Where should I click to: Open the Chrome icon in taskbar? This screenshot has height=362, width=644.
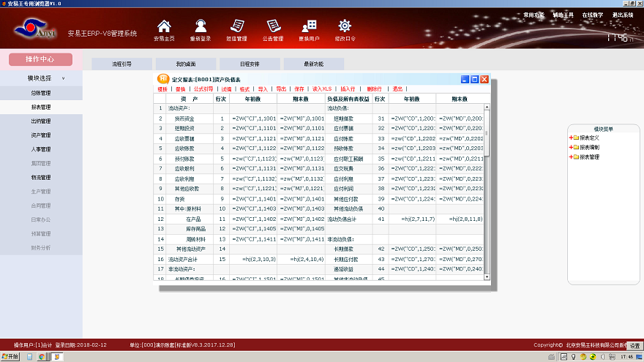tap(42, 357)
